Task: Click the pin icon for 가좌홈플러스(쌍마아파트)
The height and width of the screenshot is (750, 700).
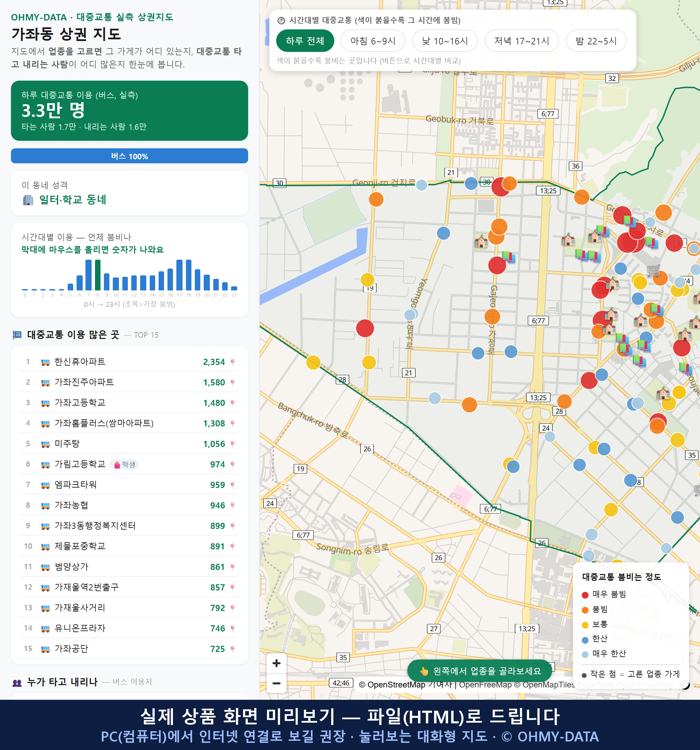Action: click(x=232, y=424)
